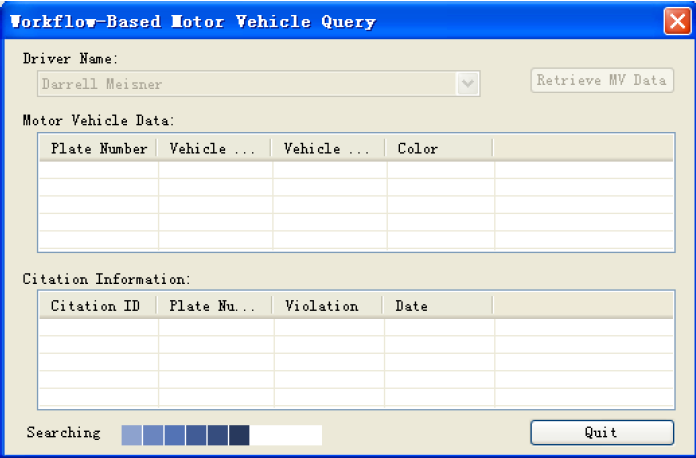The width and height of the screenshot is (696, 458).
Task: Close the Workflow-Based Motor Vehicle Query window
Action: click(677, 21)
